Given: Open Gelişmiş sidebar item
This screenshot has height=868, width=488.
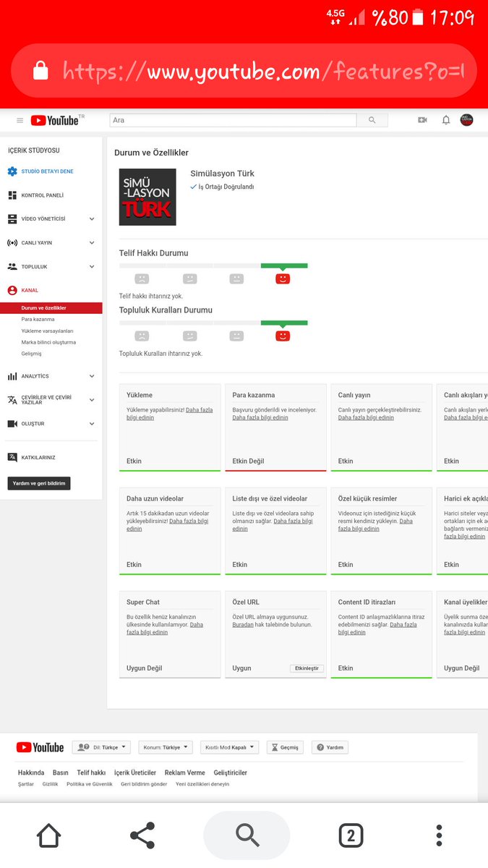Looking at the screenshot, I should [31, 354].
